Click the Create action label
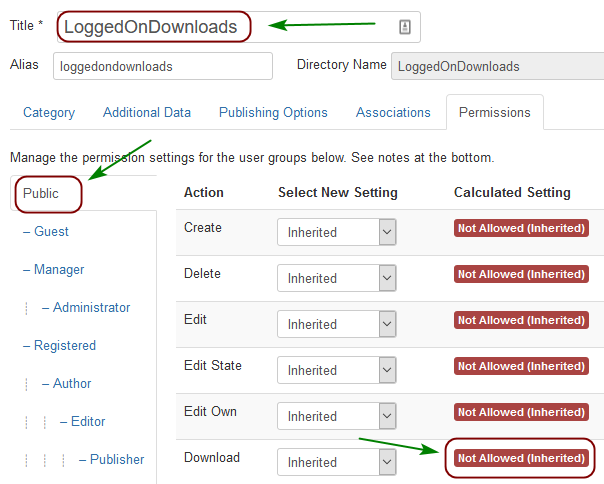The image size is (604, 484). click(x=203, y=227)
